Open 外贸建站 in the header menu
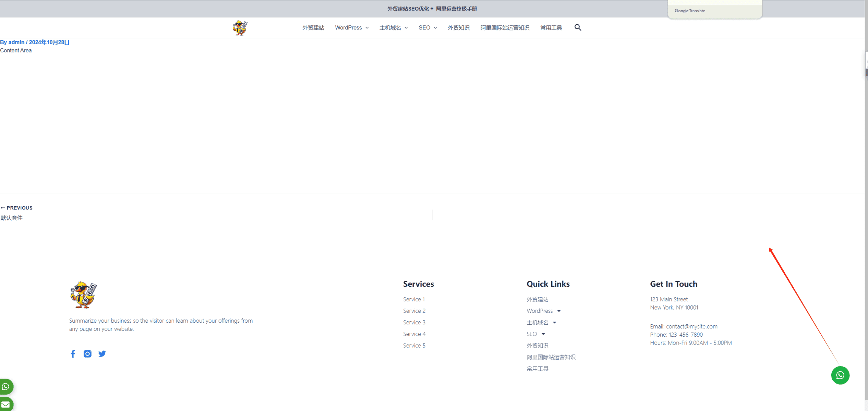 click(313, 28)
